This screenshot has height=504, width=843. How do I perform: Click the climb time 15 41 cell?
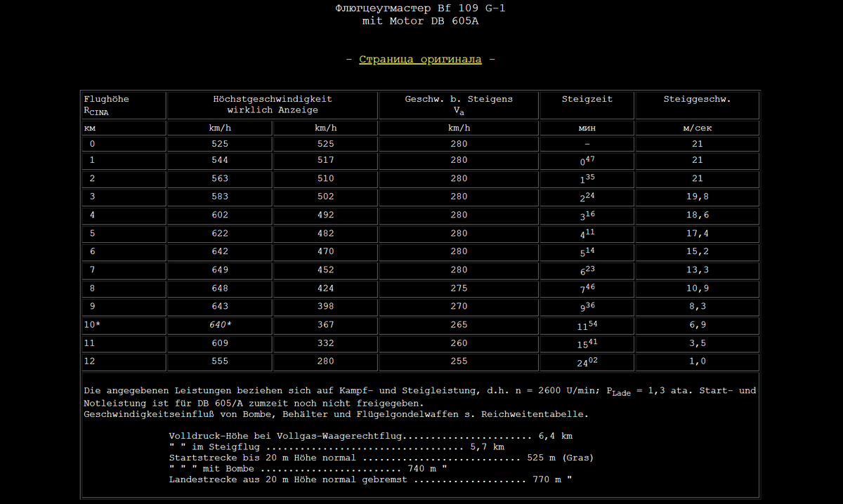(x=587, y=343)
